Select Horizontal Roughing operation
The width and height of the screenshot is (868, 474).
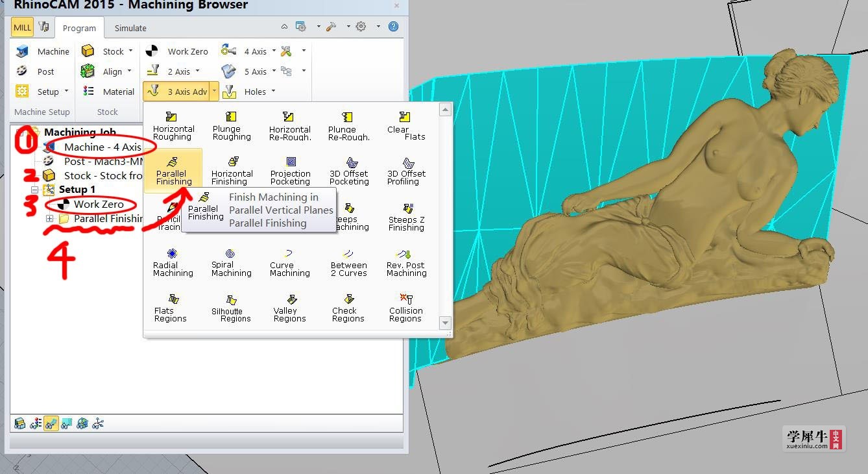(172, 126)
